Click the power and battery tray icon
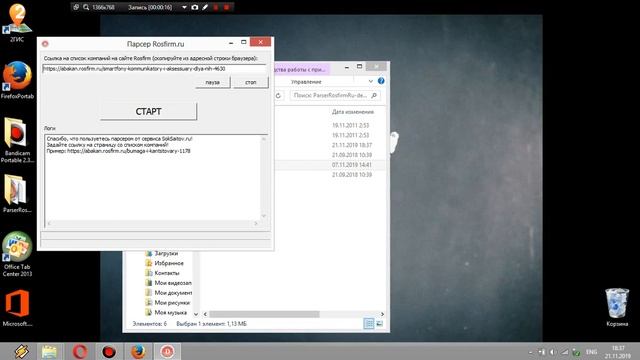The height and width of the screenshot is (360, 640). pyautogui.click(x=542, y=352)
